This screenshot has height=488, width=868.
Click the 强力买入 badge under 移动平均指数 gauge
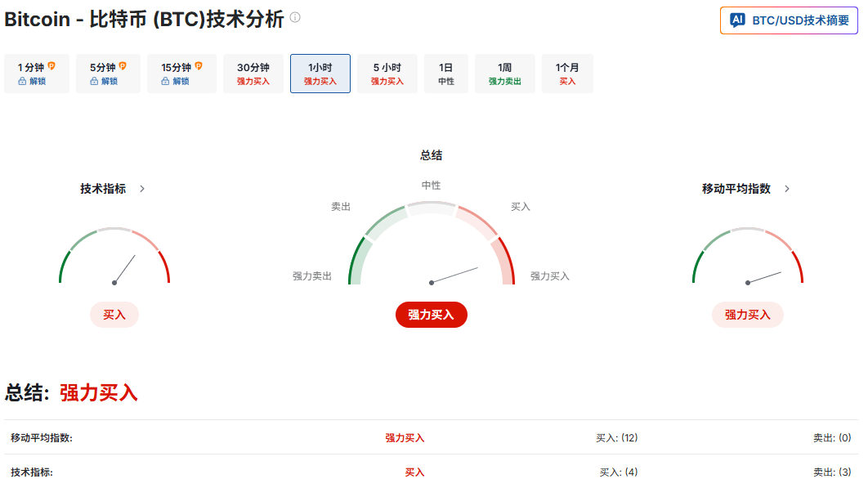pyautogui.click(x=747, y=315)
